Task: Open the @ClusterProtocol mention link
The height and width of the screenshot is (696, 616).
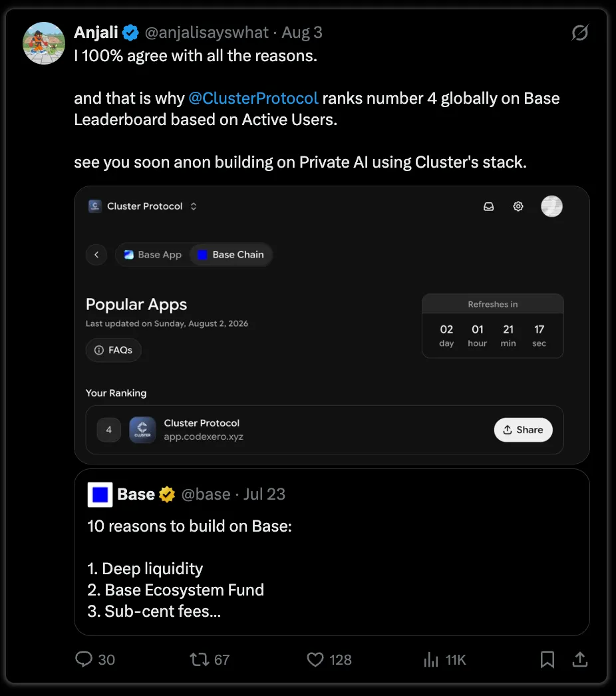Action: click(x=253, y=98)
